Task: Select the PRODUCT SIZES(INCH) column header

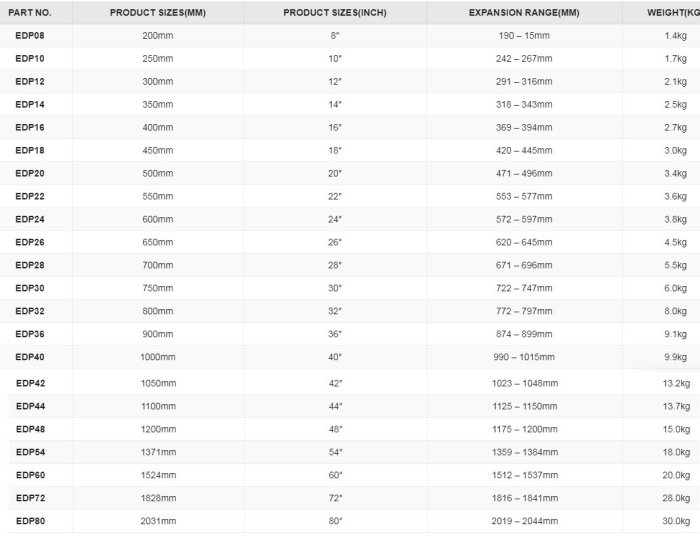Action: click(334, 13)
